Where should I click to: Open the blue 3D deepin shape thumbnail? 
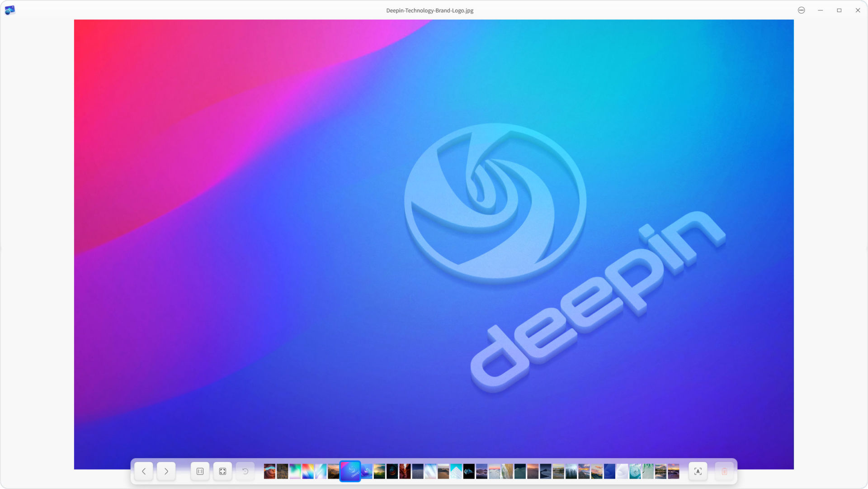367,471
